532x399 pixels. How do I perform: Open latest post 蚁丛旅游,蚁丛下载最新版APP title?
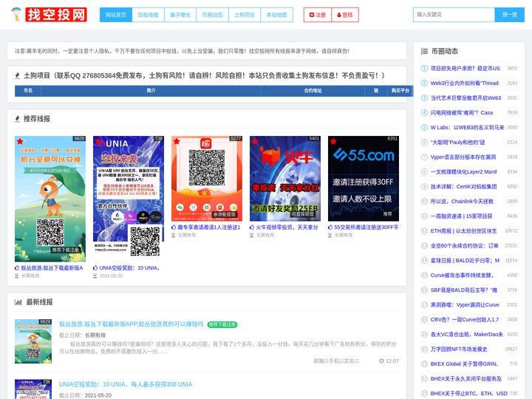(x=131, y=324)
